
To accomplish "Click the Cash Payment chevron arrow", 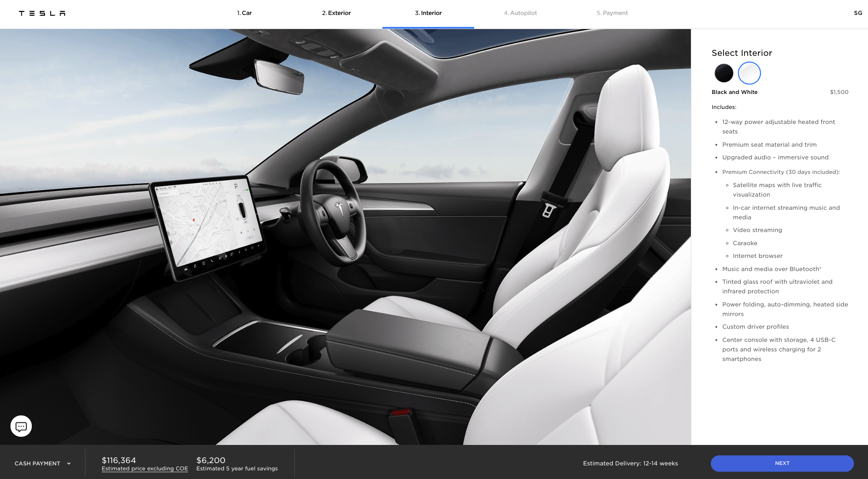I will click(x=69, y=464).
